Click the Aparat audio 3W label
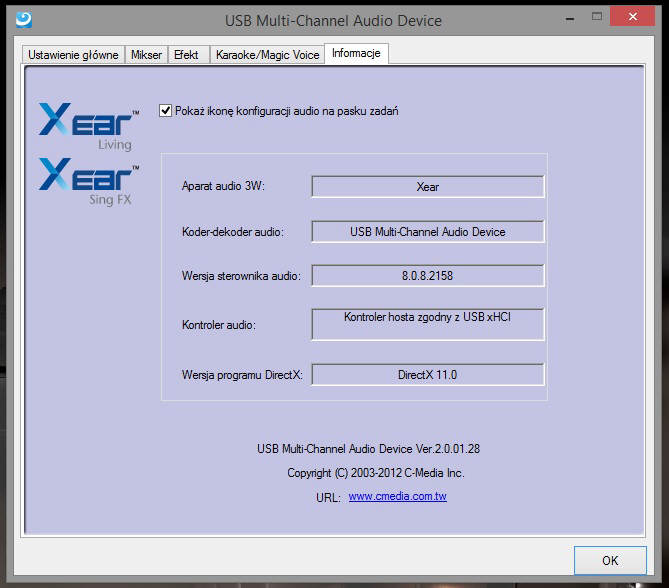Screen dimensions: 669x588 pos(223,186)
